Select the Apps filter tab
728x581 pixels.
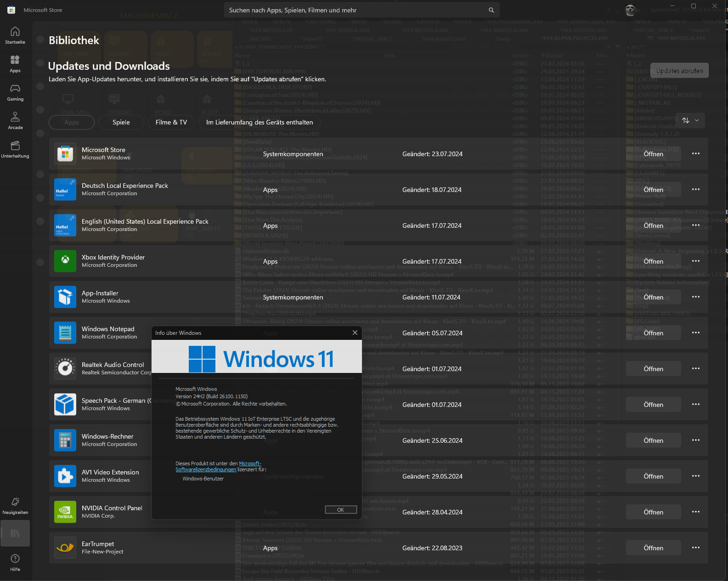(x=72, y=122)
